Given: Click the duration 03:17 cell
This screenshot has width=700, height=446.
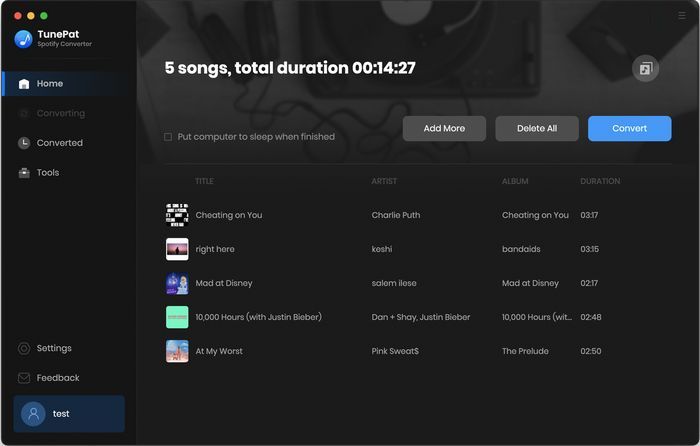Looking at the screenshot, I should (x=589, y=215).
